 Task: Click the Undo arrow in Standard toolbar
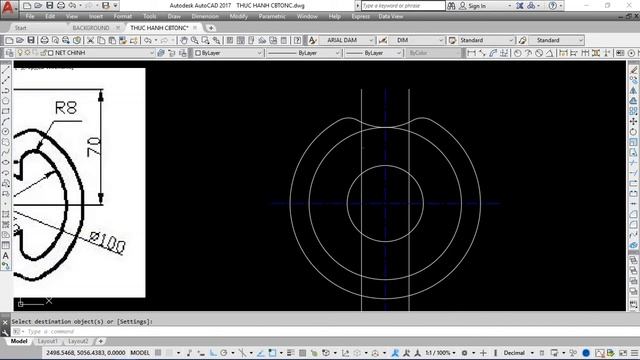click(148, 40)
